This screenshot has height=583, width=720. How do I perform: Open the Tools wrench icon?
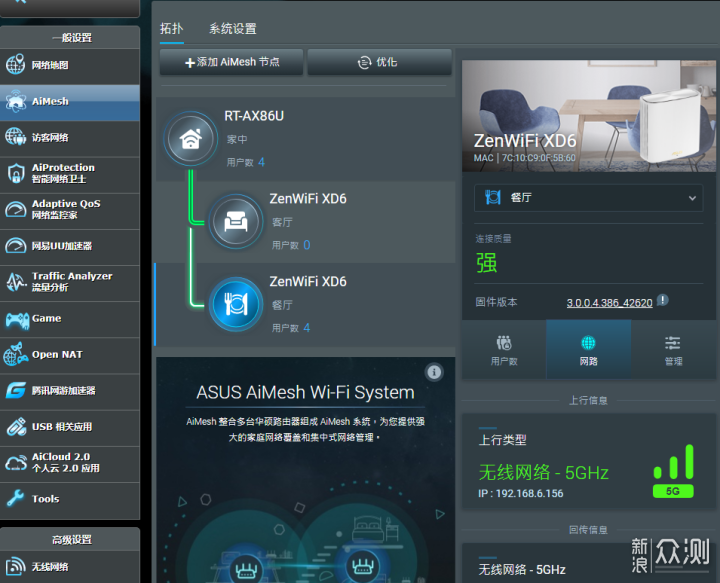tap(16, 499)
